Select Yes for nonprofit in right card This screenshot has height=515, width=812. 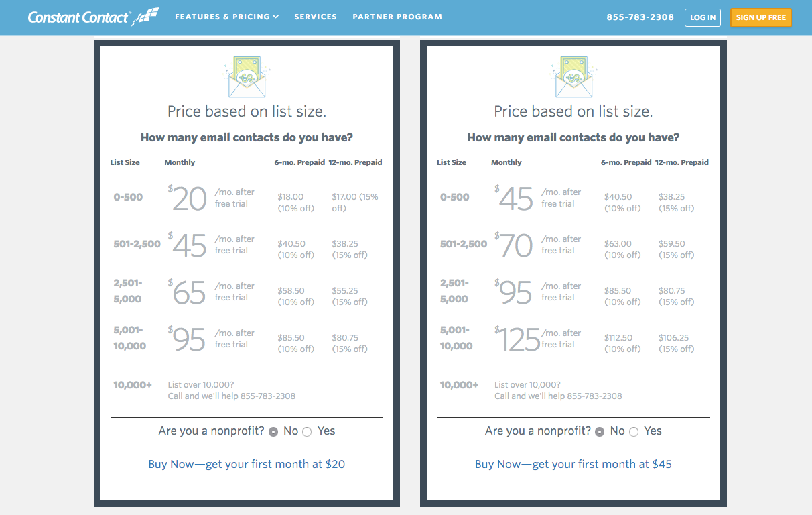[x=634, y=432]
